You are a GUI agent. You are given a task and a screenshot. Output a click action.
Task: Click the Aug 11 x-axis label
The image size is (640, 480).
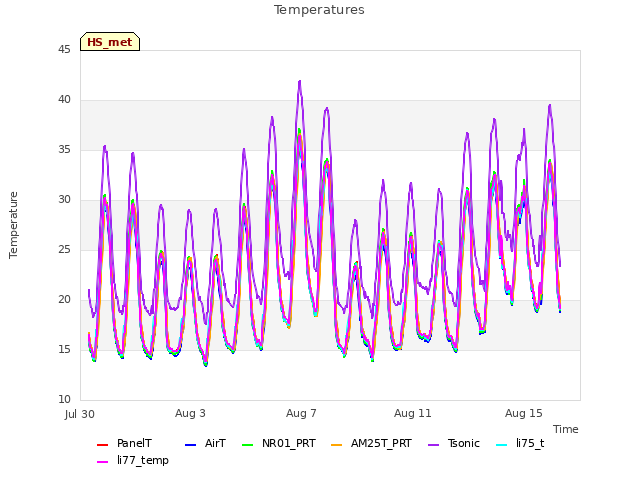coord(412,413)
